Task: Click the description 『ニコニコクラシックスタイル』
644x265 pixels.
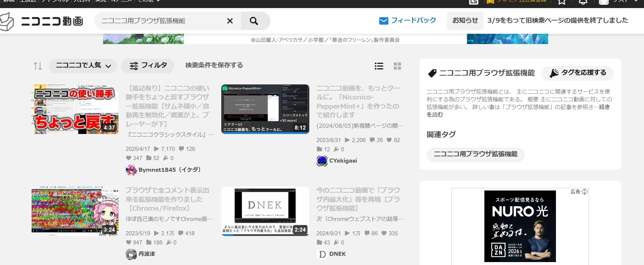Action: click(x=170, y=135)
